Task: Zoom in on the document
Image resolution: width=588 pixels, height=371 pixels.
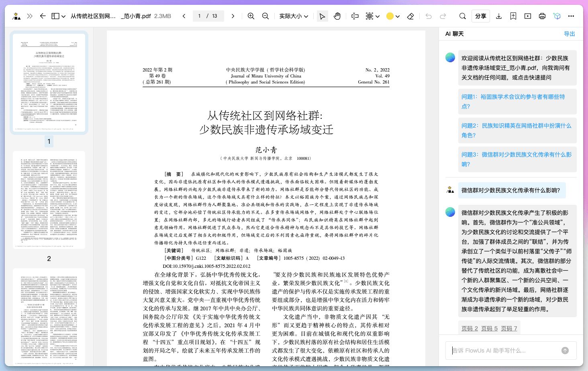Action: [x=251, y=16]
